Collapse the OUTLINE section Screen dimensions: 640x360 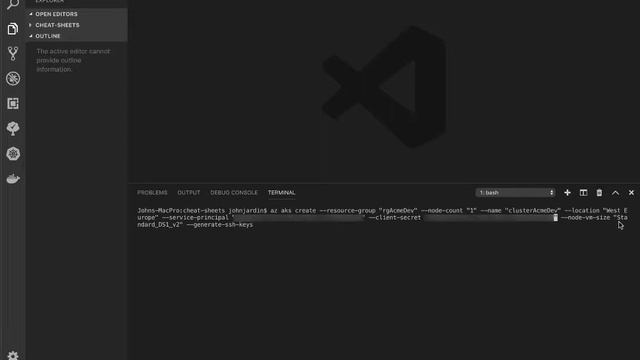(x=77, y=36)
